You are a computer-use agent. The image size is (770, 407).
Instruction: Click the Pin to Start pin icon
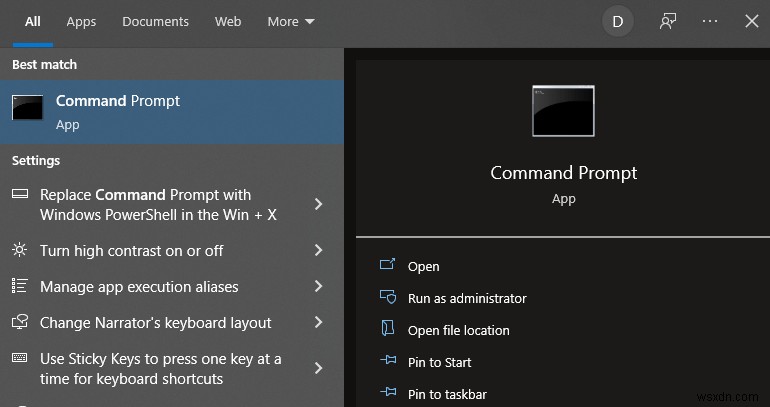tap(388, 362)
